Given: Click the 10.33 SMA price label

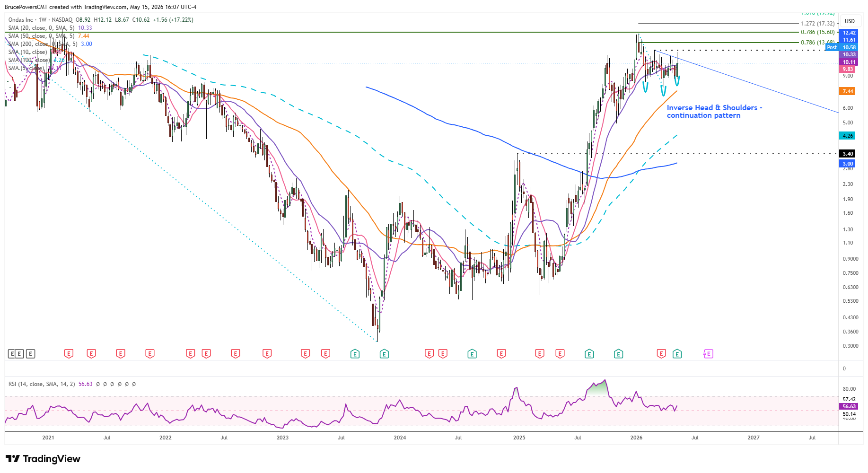Looking at the screenshot, I should click(x=849, y=54).
